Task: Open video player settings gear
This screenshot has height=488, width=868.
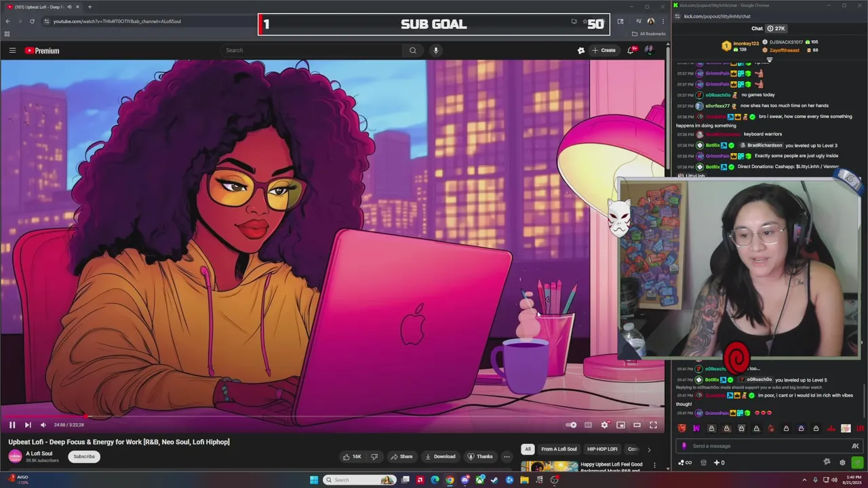Action: pyautogui.click(x=604, y=425)
